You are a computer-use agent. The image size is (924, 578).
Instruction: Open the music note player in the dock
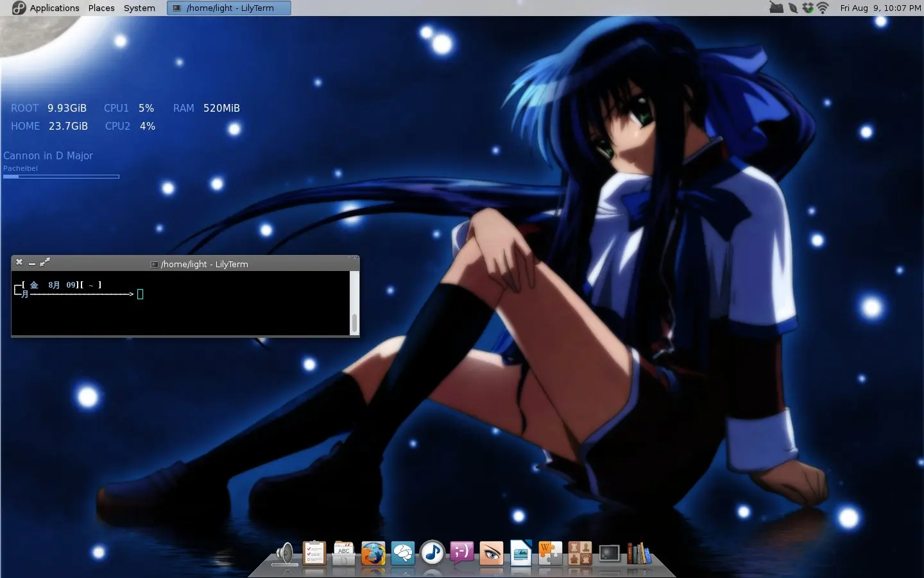(432, 552)
